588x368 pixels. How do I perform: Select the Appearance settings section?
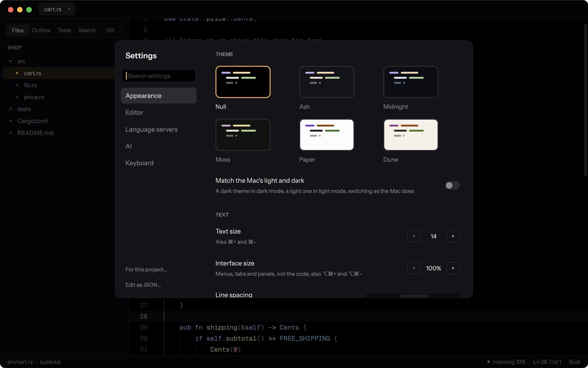(x=159, y=96)
